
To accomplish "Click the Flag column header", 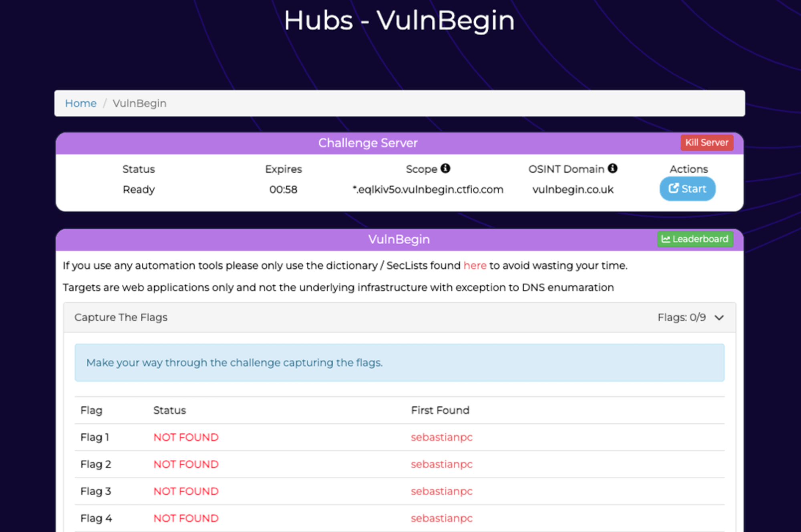I will [x=91, y=410].
